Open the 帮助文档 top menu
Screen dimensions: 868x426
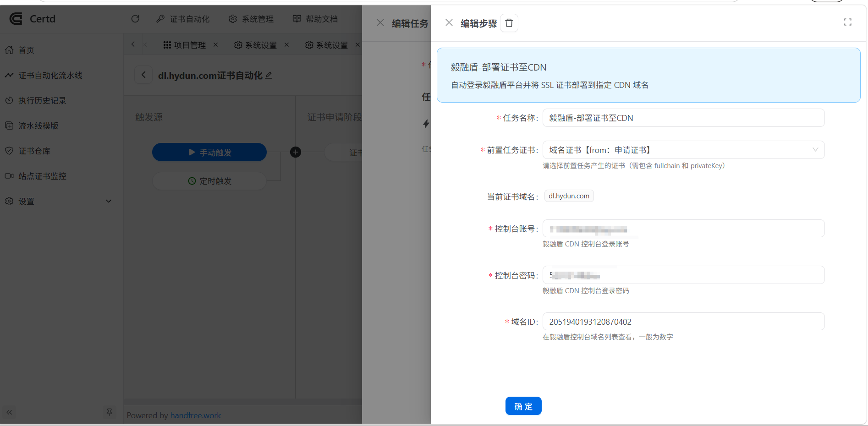pos(315,19)
